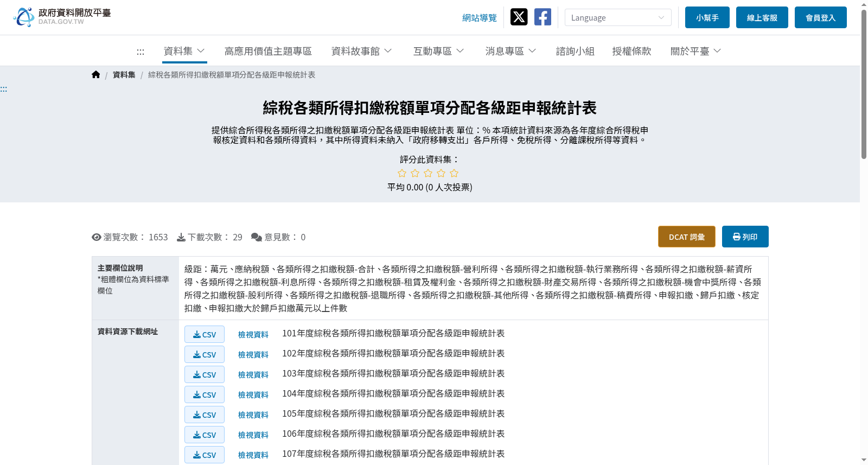Download CSV for 102年度 dataset
Viewport: 868px width, 465px height.
point(205,354)
